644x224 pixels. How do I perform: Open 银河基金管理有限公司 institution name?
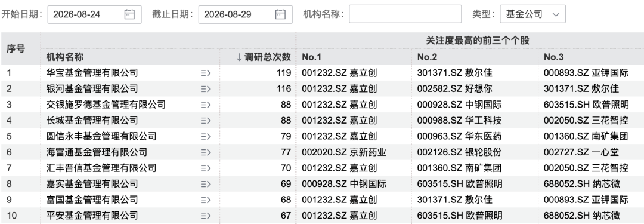(92, 89)
